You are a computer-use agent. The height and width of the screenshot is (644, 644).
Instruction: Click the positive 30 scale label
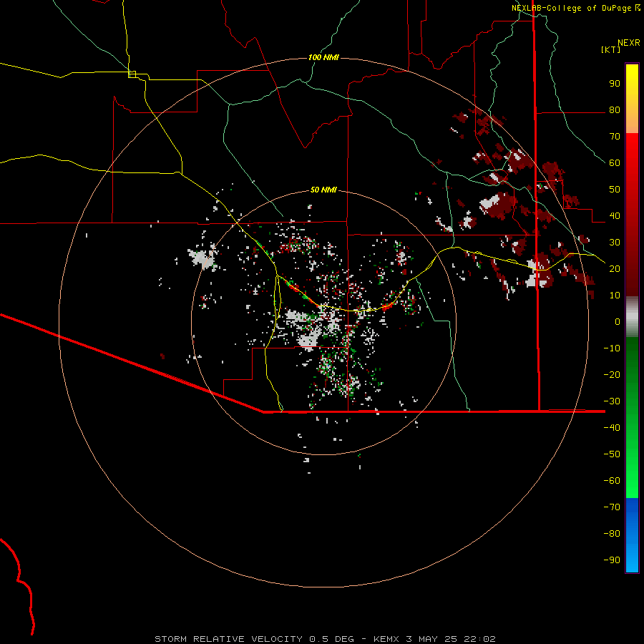[615, 243]
